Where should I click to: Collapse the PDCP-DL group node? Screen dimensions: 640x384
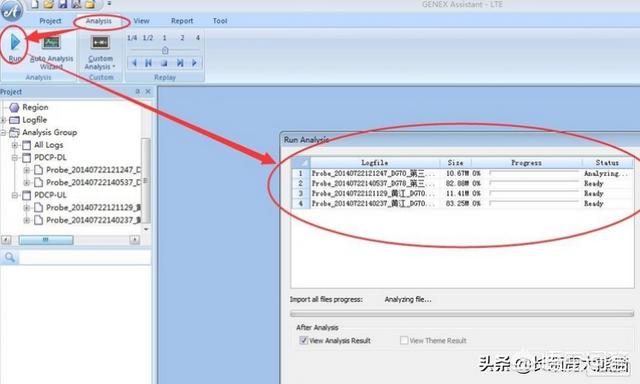point(15,158)
